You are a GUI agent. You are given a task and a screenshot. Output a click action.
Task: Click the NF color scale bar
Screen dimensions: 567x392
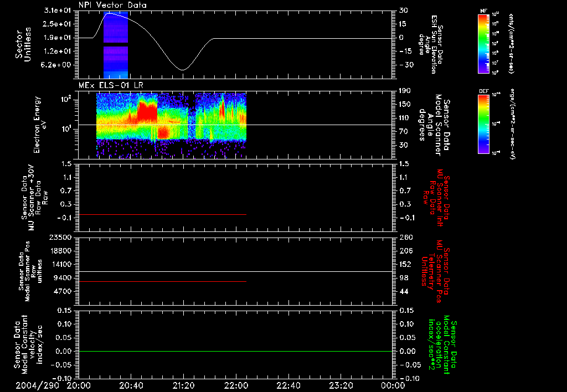click(484, 44)
